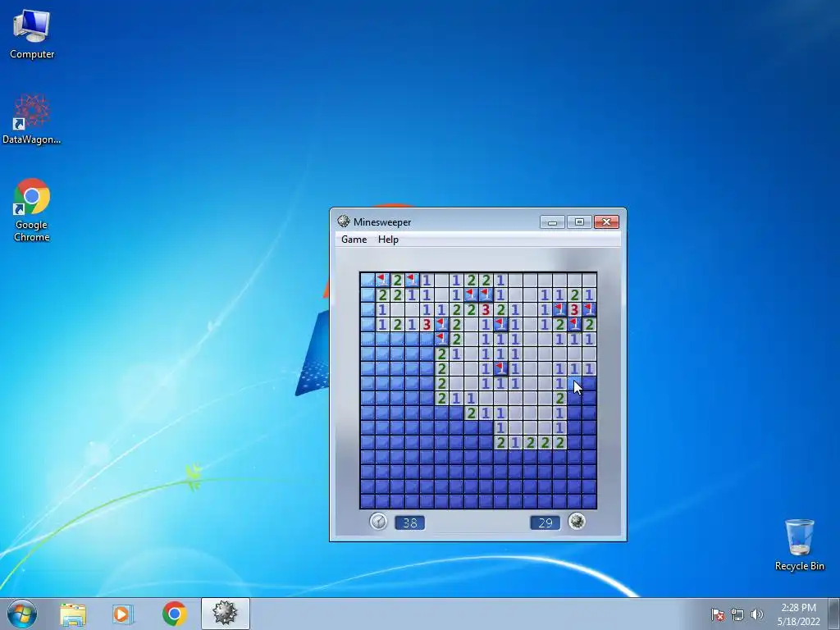Click the elapsed time value 38
840x630 pixels.
[x=410, y=523]
